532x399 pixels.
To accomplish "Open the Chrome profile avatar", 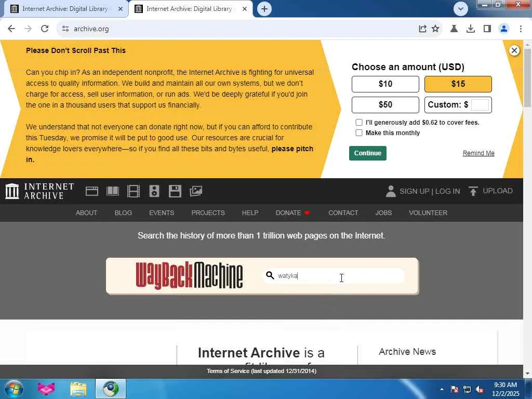I will [504, 29].
